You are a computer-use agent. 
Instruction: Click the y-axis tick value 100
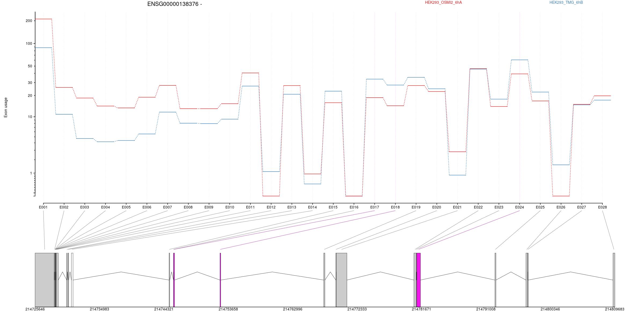tap(29, 43)
